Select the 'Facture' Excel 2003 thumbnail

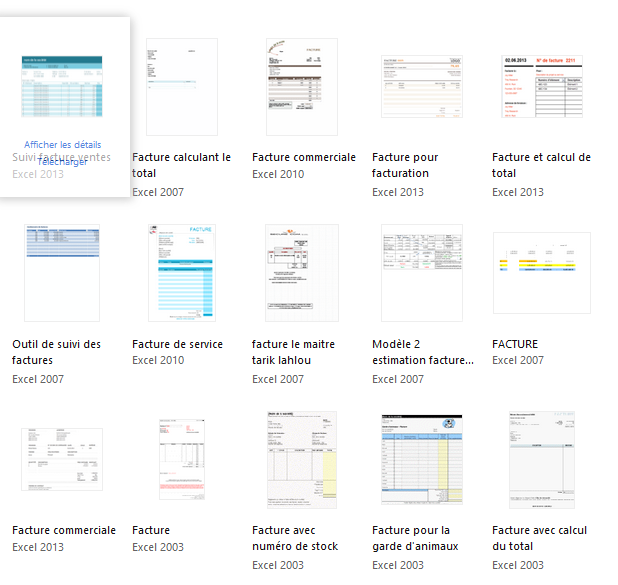tap(182, 460)
